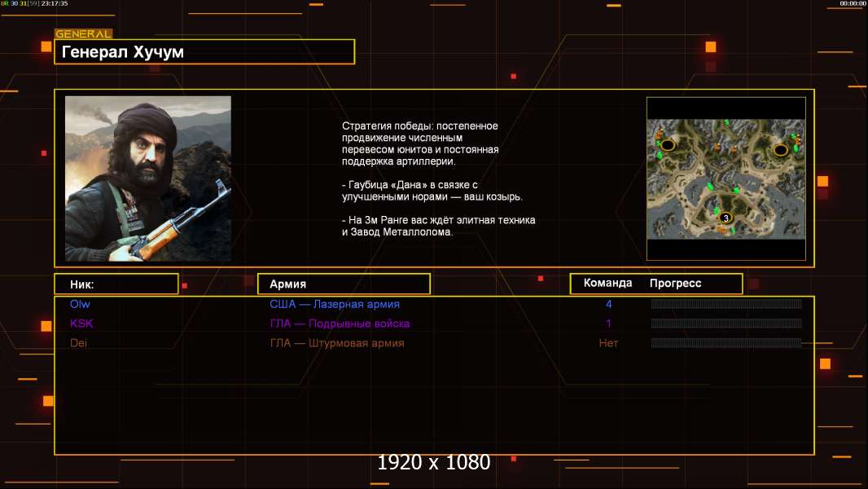The image size is (868, 489).
Task: Click the 'Стратегия победы' paragraph
Action: pyautogui.click(x=420, y=143)
